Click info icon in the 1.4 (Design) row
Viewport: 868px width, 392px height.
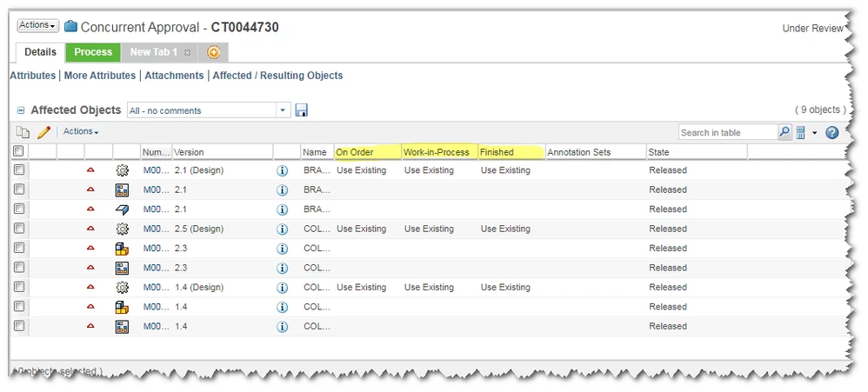(283, 288)
